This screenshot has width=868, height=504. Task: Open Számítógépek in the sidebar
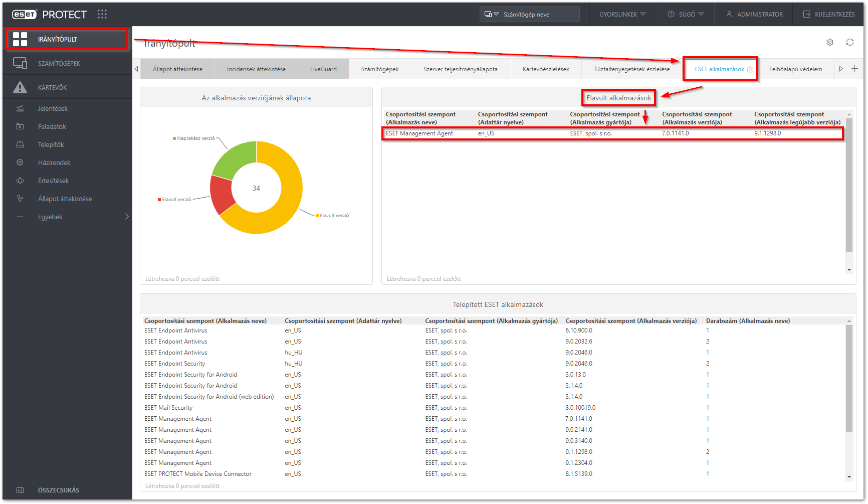pos(59,63)
